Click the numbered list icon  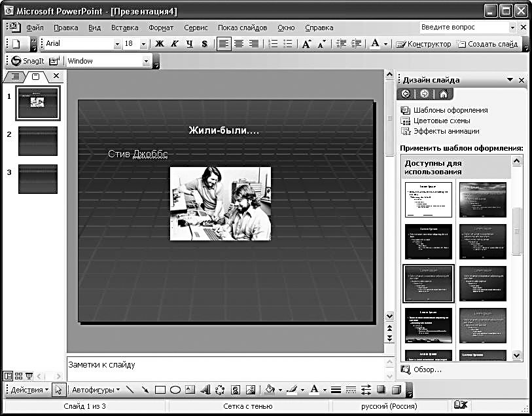pyautogui.click(x=273, y=44)
